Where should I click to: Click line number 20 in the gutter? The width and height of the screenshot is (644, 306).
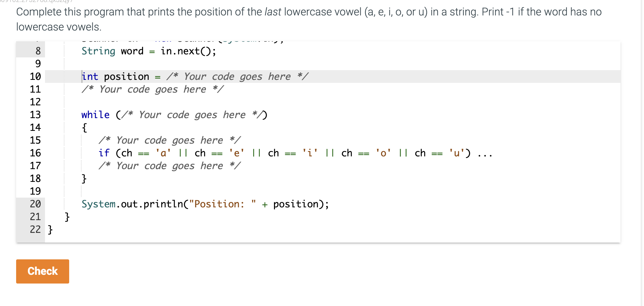tap(35, 204)
